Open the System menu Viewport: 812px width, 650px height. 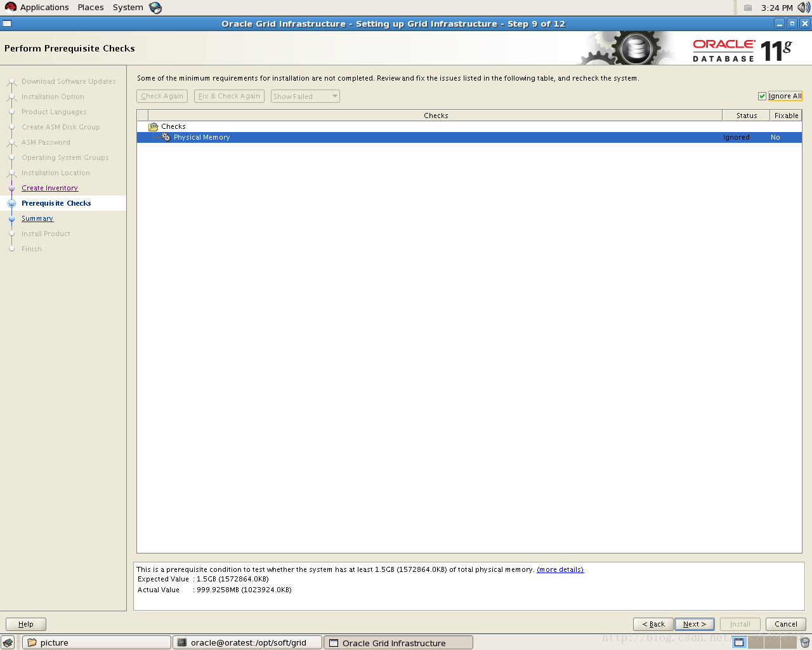pos(128,8)
